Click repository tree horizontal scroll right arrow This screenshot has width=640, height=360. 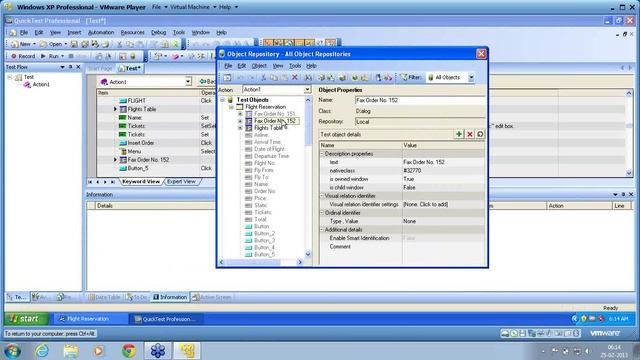[x=300, y=262]
